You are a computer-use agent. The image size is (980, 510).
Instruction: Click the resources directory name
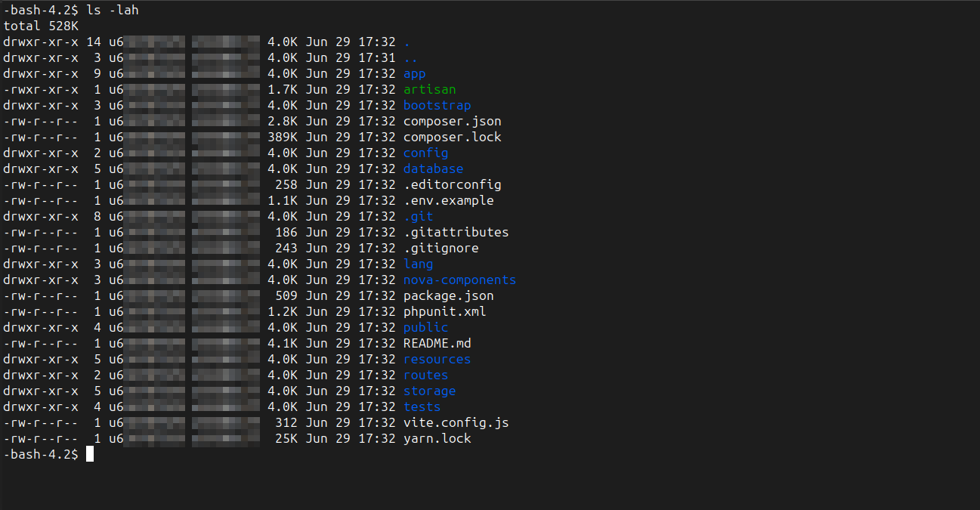coord(437,359)
